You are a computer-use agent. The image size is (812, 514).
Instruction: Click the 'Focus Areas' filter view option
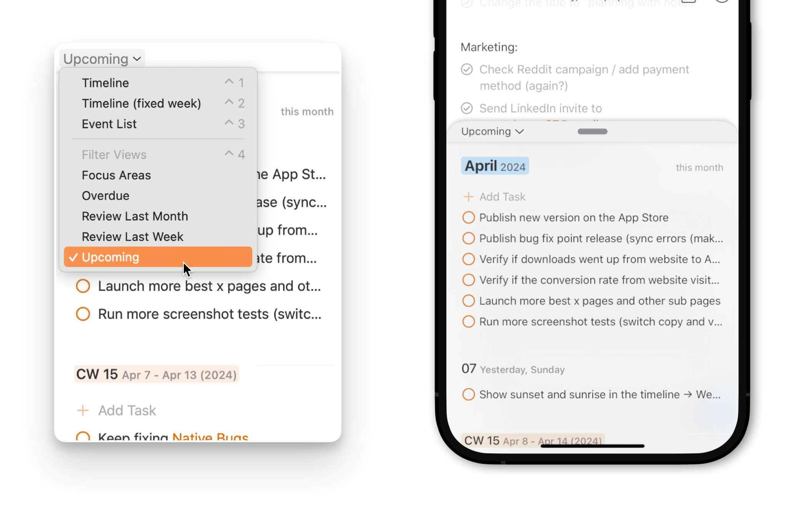tap(116, 174)
